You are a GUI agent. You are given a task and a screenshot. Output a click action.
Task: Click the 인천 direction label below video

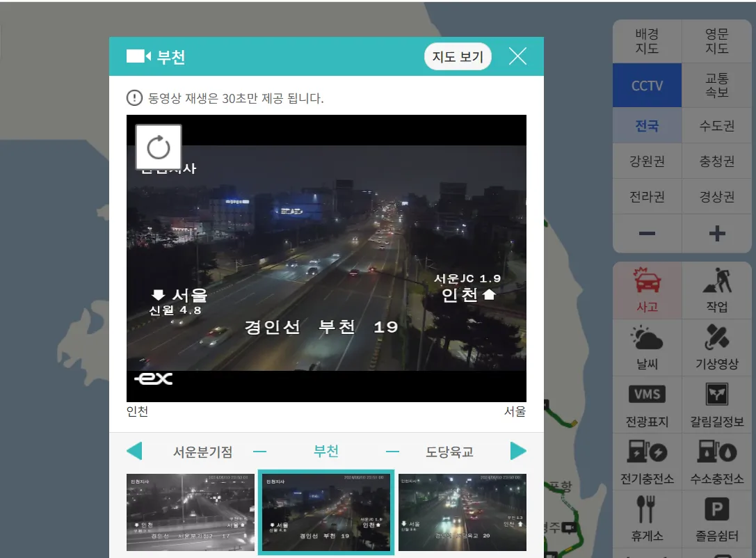(x=138, y=411)
